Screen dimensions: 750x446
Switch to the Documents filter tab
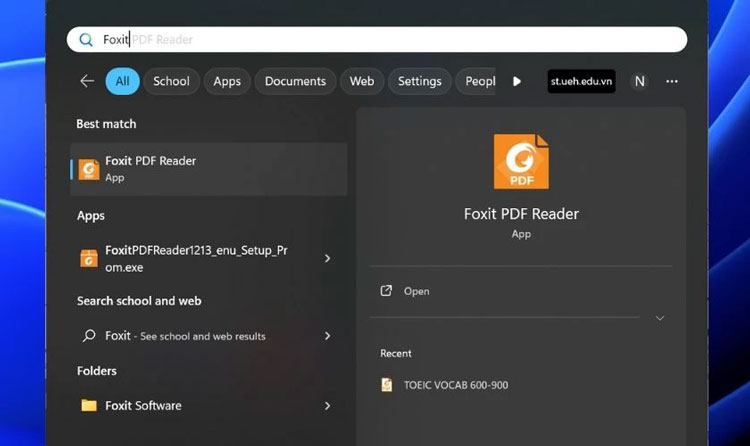tap(295, 81)
